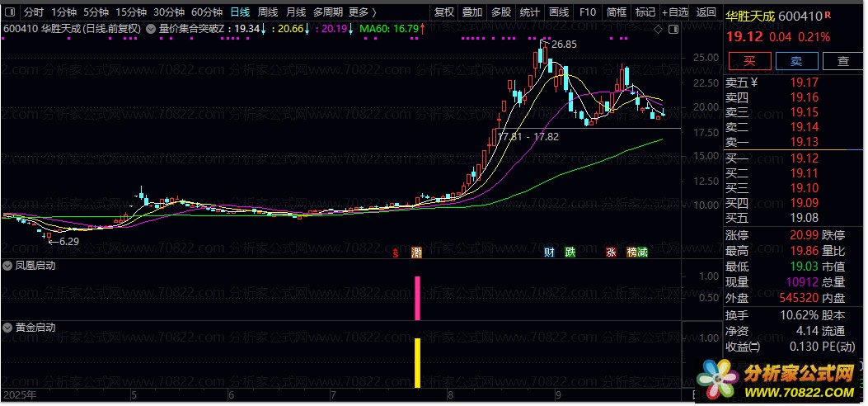Image resolution: width=868 pixels, height=406 pixels.
Task: Click the orange '榜' event marker
Action: pos(631,253)
